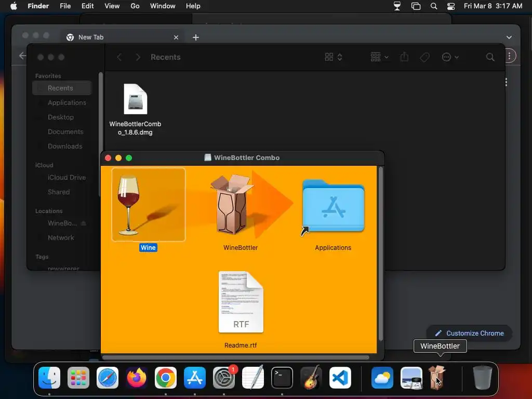Search in the Finder Recents window

(490, 57)
